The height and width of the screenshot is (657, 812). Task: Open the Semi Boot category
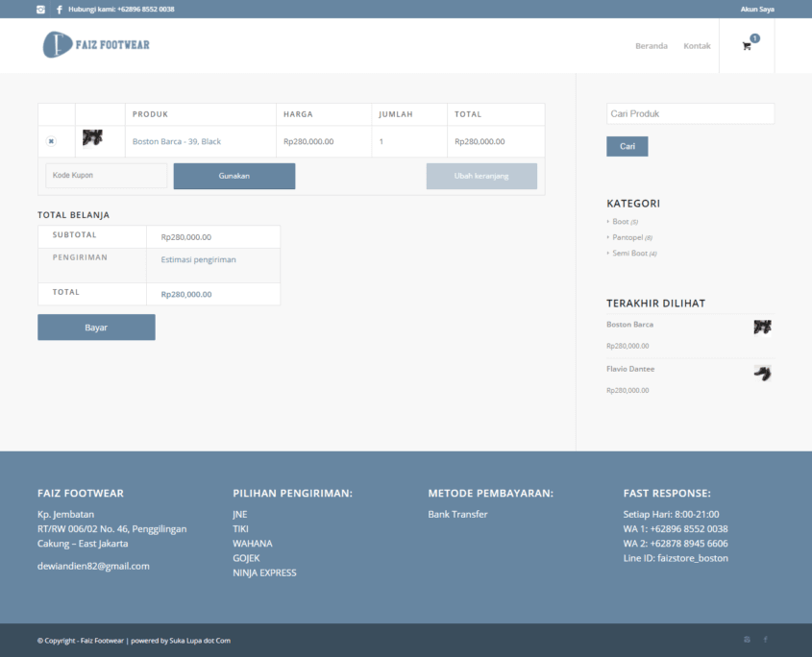[629, 254]
